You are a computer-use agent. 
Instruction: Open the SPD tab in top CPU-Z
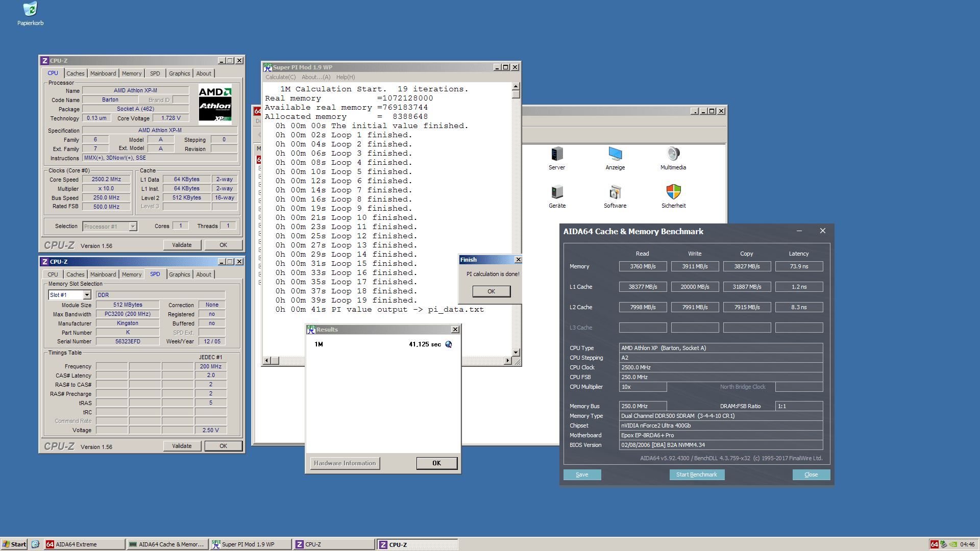point(155,73)
